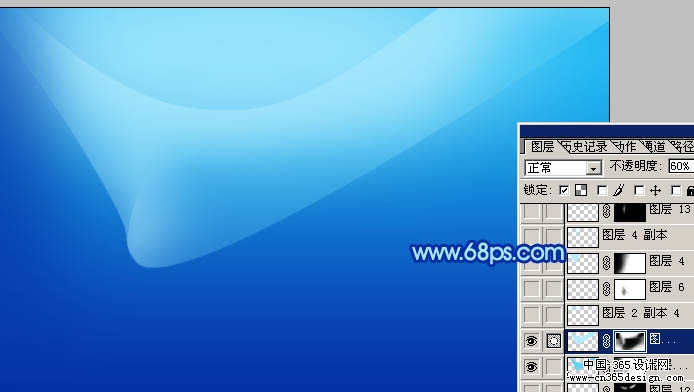Click the selected layer's mask thumbnail
The image size is (694, 392).
click(x=630, y=341)
